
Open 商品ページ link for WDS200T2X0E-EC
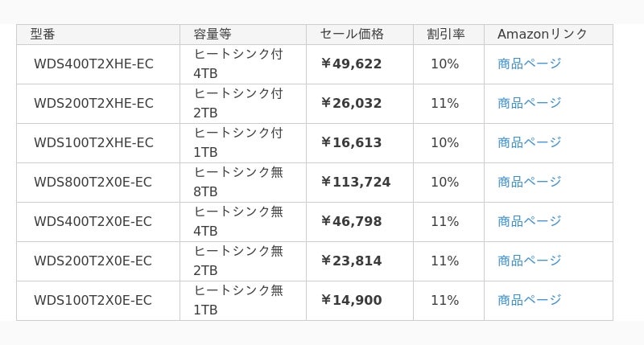point(529,261)
